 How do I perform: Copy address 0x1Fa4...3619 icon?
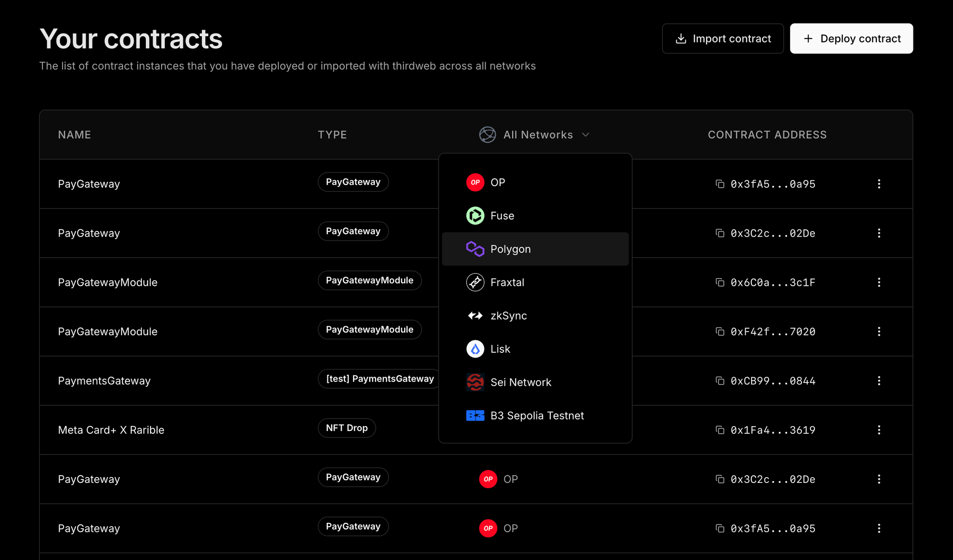pyautogui.click(x=720, y=430)
